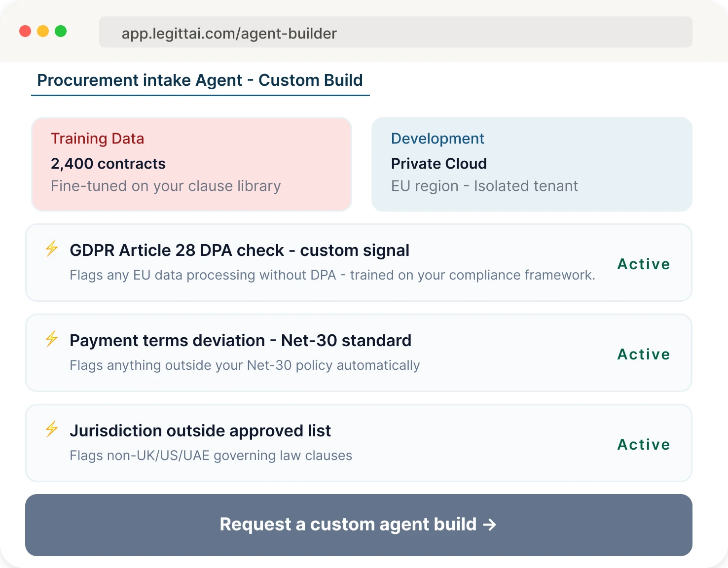Click the EU region Isolated tenant label

point(484,186)
